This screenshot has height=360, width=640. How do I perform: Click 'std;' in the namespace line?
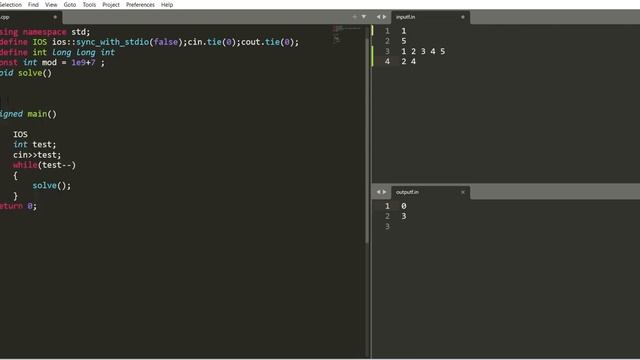click(x=80, y=32)
